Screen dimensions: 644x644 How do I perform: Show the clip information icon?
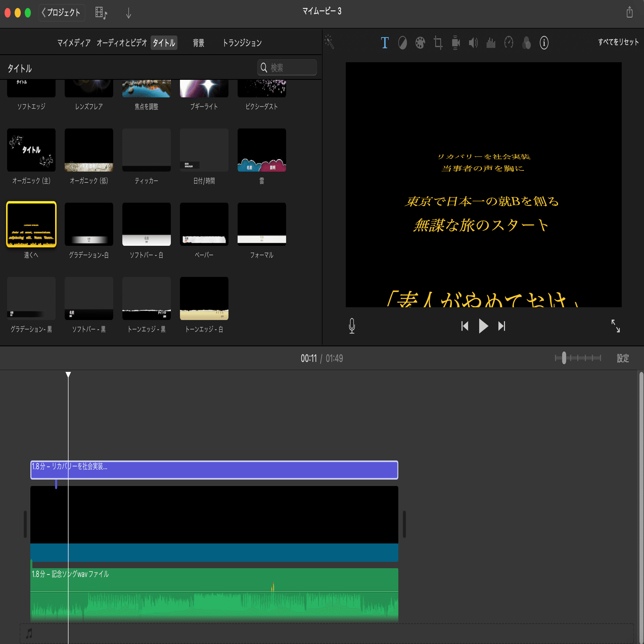(x=544, y=43)
